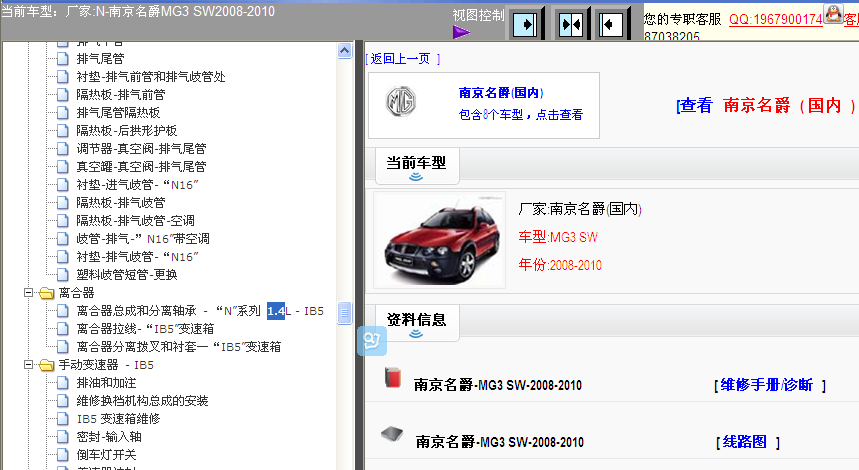This screenshot has height=470, width=859.
Task: Click the expand-right view control arrow button
Action: click(525, 25)
